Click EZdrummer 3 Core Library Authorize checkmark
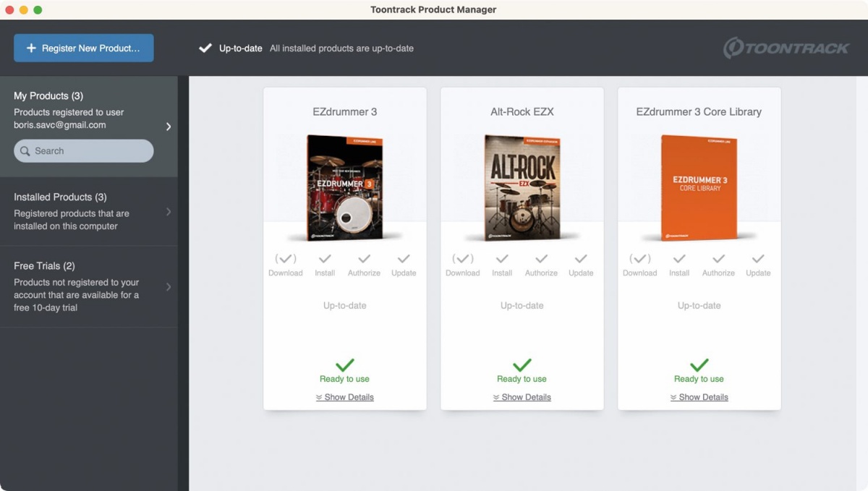Screen dimensions: 868x491 point(718,258)
